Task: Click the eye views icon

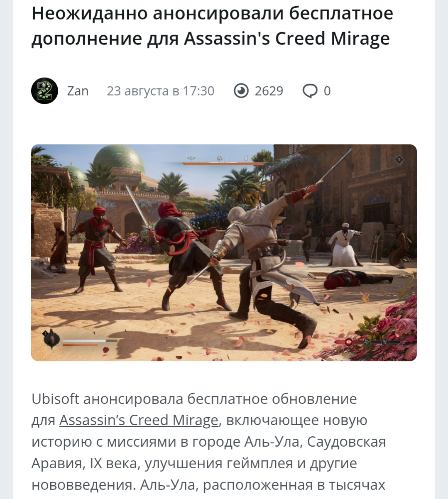Action: [x=241, y=91]
